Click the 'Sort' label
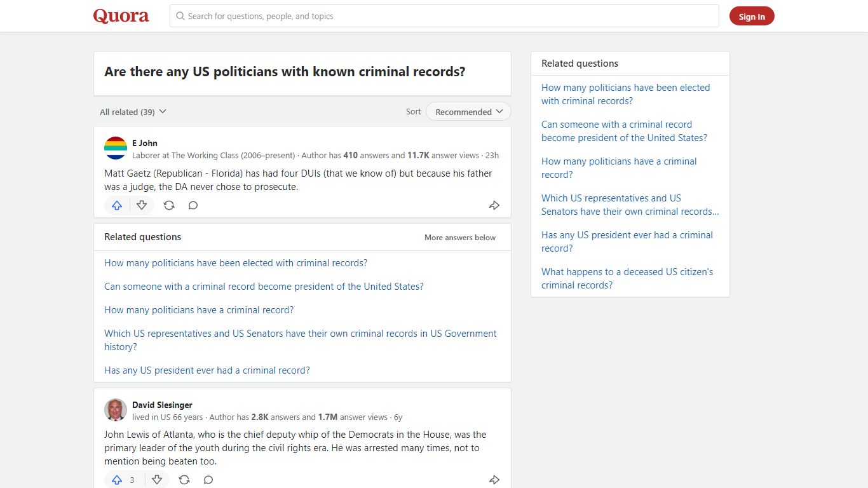Viewport: 868px width, 488px height. coord(413,111)
